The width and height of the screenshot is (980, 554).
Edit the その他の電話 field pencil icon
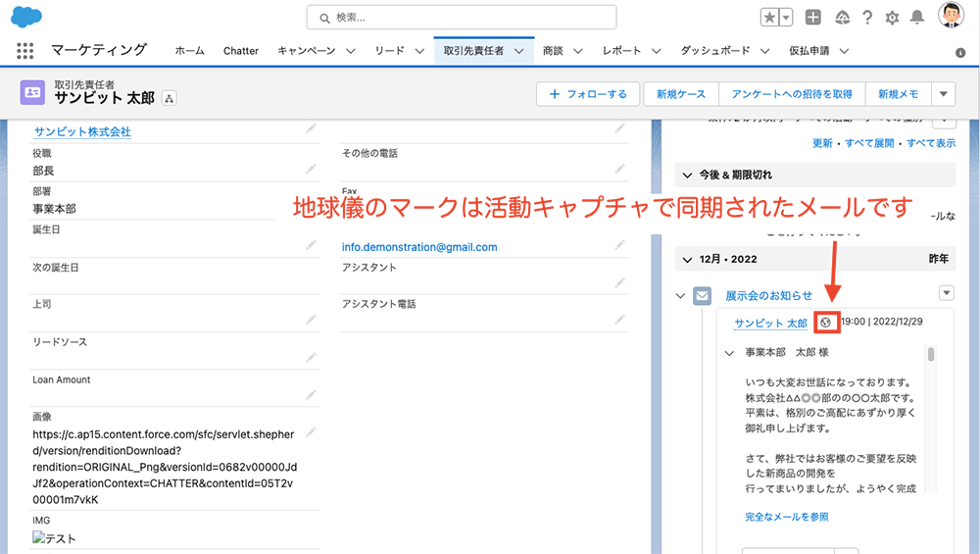619,169
